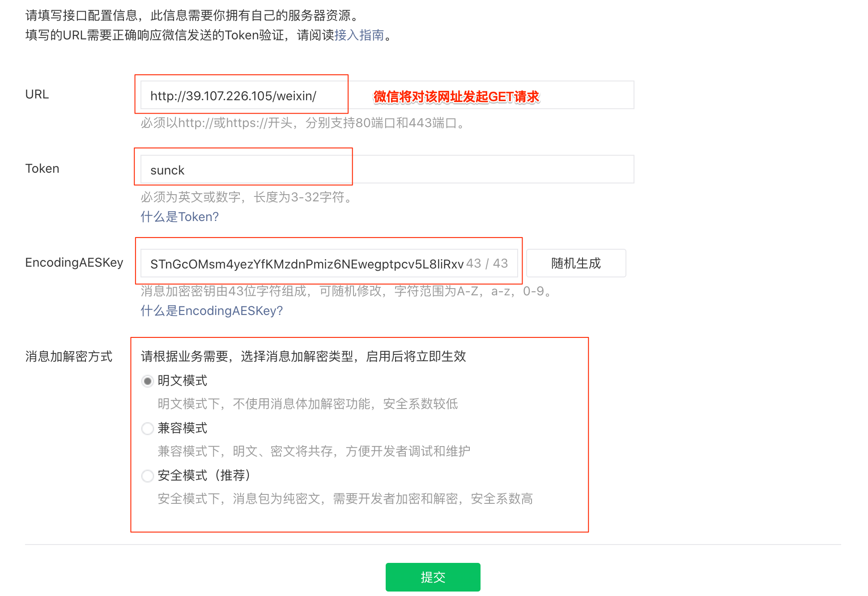Click the 消息加解密方式 section label
The image size is (868, 596).
tap(68, 357)
